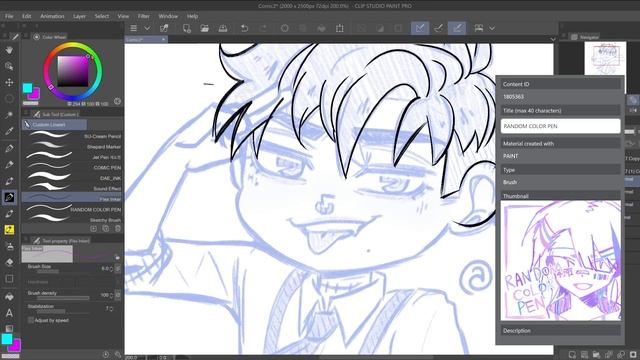Click the Save icon in command bar
Screen dimensions: 640x360
(223, 28)
